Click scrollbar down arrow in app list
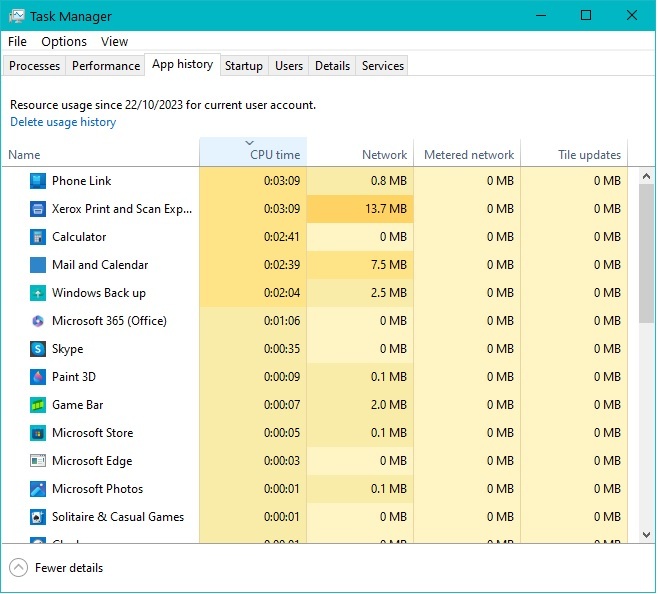This screenshot has height=594, width=658. pos(646,535)
